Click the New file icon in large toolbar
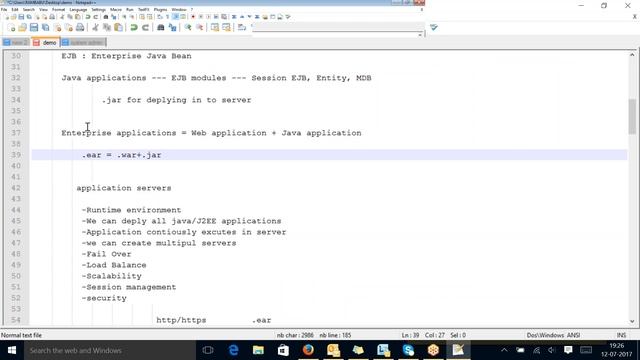The height and width of the screenshot is (360, 640). [11, 28]
